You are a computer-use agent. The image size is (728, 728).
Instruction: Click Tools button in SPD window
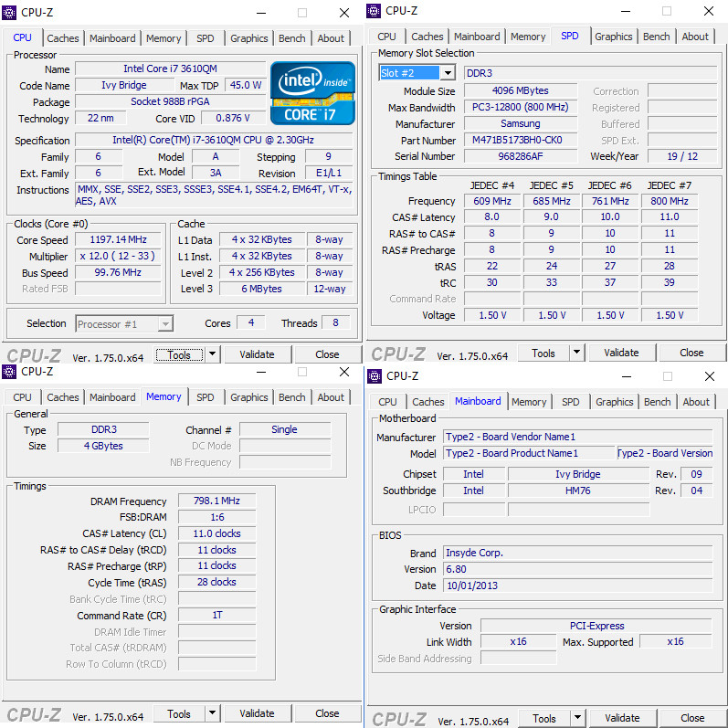coord(543,353)
